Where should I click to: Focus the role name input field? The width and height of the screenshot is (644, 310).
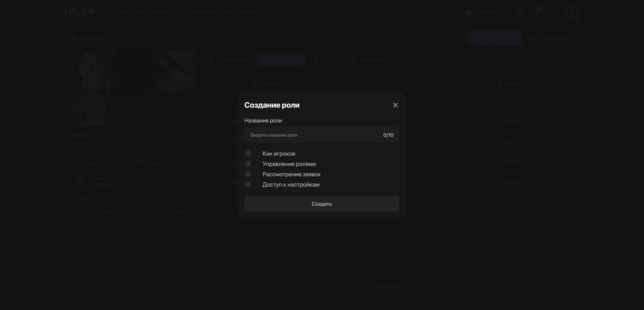(x=322, y=135)
